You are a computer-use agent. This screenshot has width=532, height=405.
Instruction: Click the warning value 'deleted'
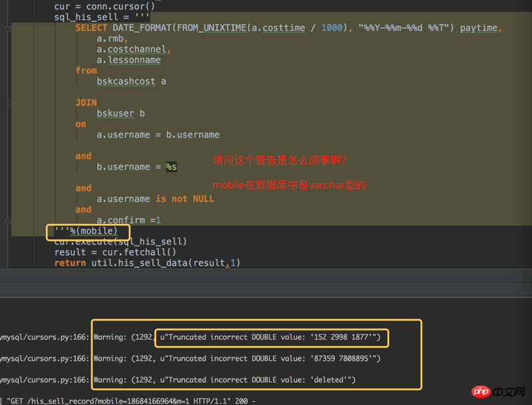point(329,380)
